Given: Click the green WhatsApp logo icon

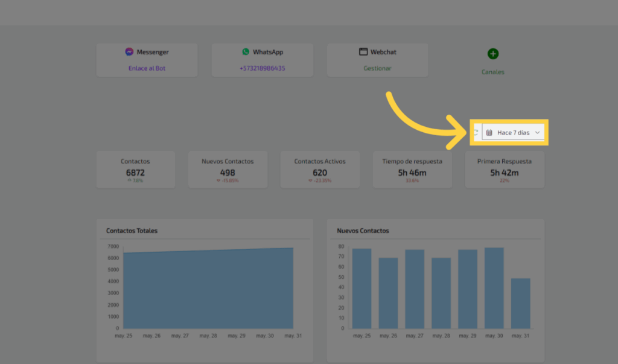Looking at the screenshot, I should [246, 52].
